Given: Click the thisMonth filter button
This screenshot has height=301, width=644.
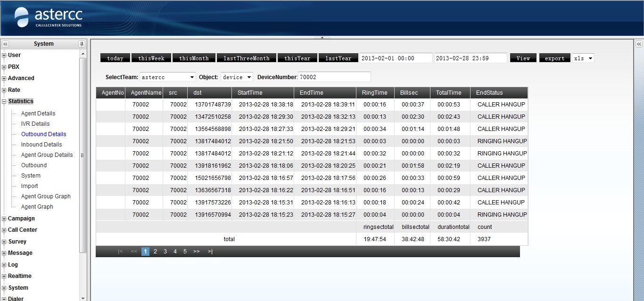Looking at the screenshot, I should (x=194, y=58).
